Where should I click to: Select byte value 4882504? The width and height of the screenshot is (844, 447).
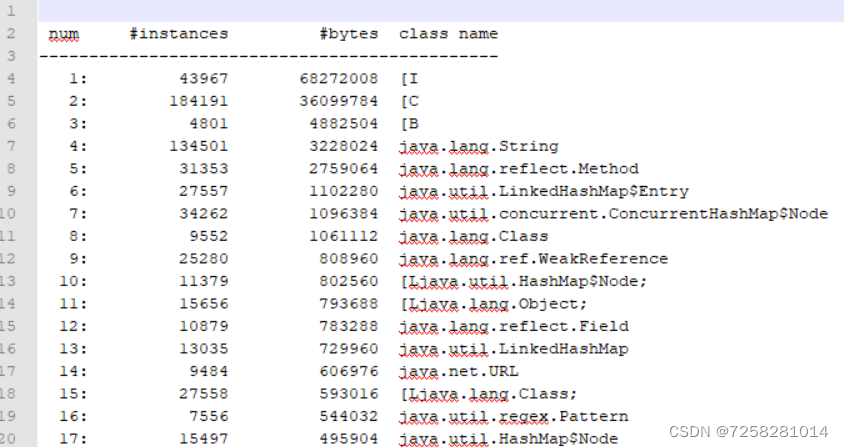(343, 124)
